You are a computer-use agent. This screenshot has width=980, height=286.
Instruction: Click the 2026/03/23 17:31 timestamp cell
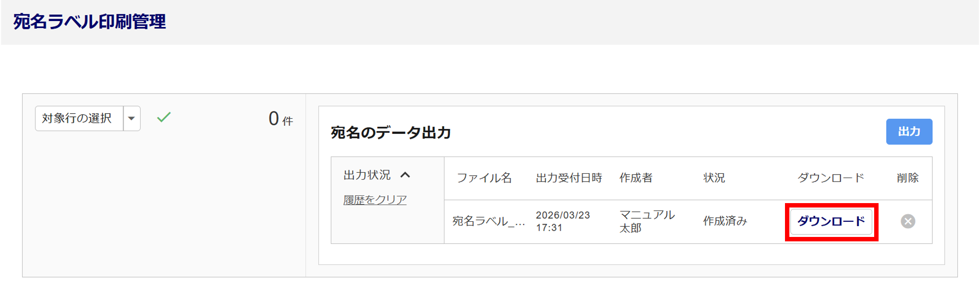pos(563,221)
